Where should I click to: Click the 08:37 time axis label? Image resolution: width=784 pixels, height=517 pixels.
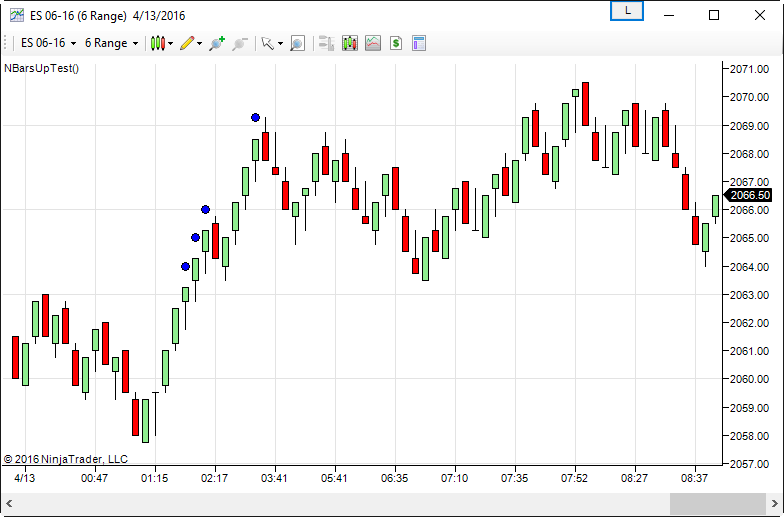[694, 478]
